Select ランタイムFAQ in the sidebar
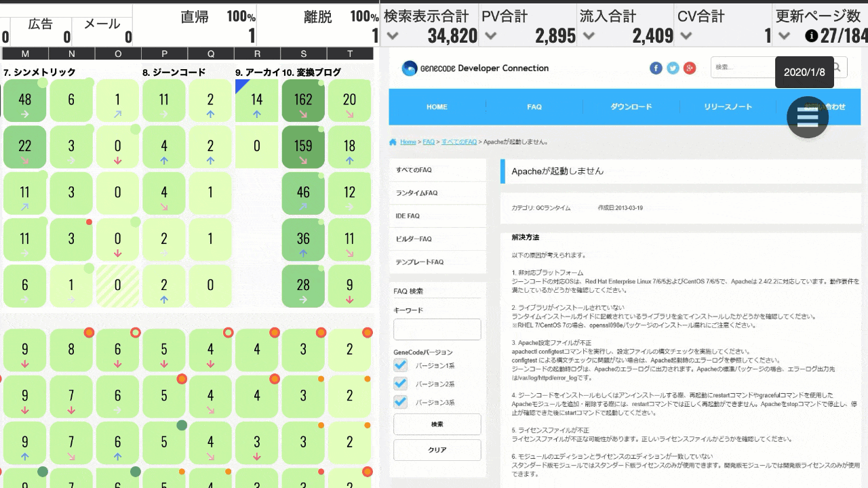868x488 pixels. tap(437, 193)
